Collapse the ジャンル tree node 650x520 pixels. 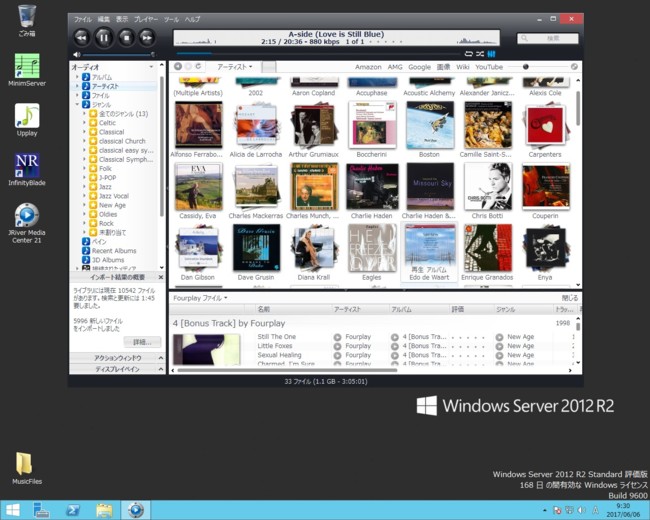click(77, 104)
